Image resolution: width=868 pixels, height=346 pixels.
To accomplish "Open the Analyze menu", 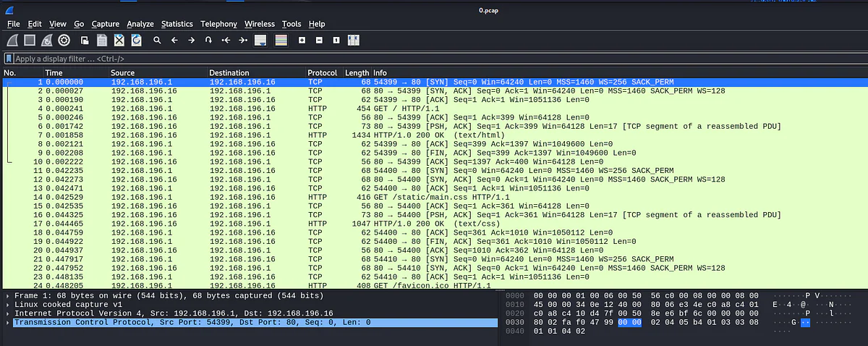I will (x=141, y=24).
